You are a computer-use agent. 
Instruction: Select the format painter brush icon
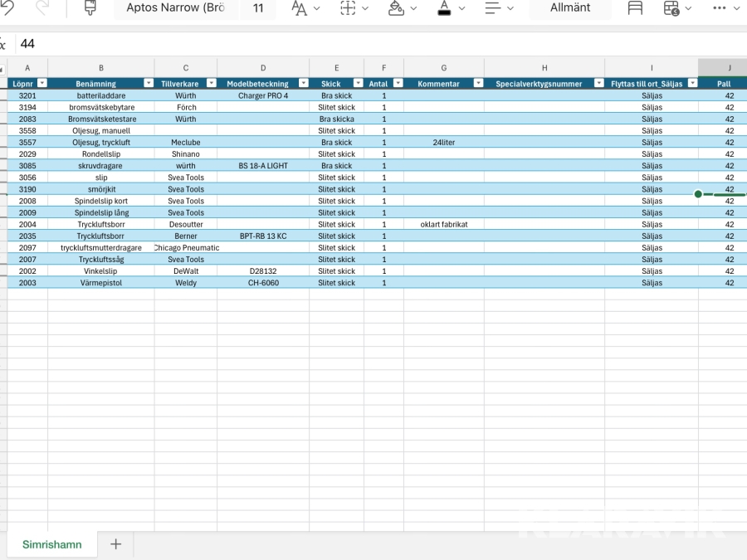[x=90, y=7]
